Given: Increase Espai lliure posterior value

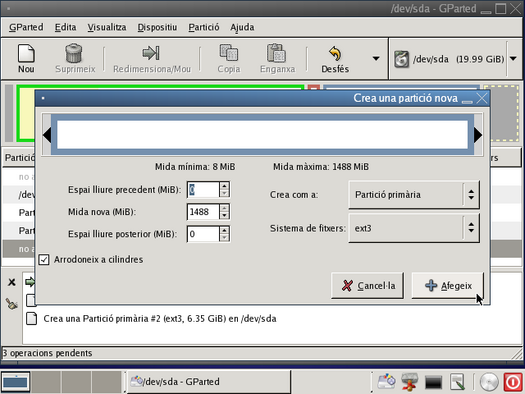Looking at the screenshot, I should [224, 230].
